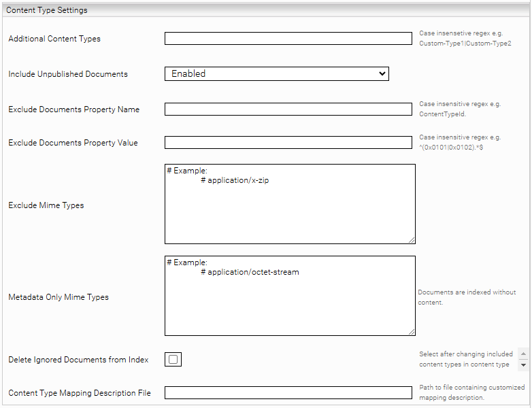Click the Additional Content Types text field
The image size is (532, 408).
tap(288, 39)
